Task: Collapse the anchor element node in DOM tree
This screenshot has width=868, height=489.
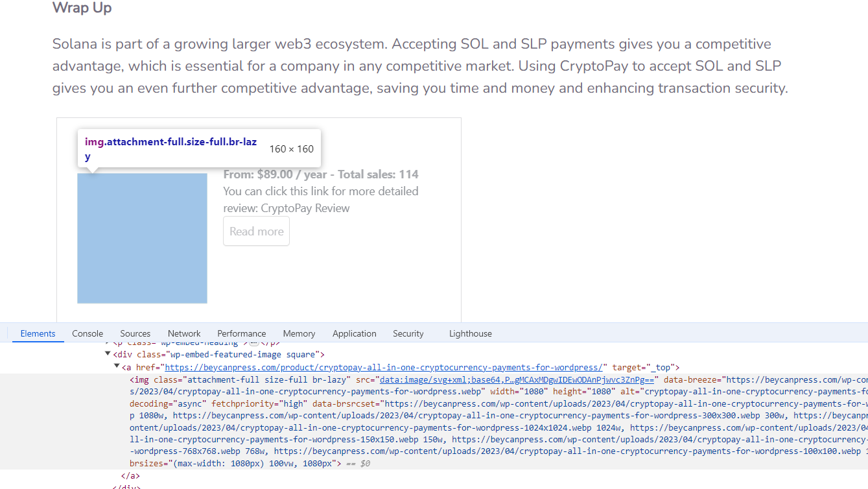Action: 117,367
